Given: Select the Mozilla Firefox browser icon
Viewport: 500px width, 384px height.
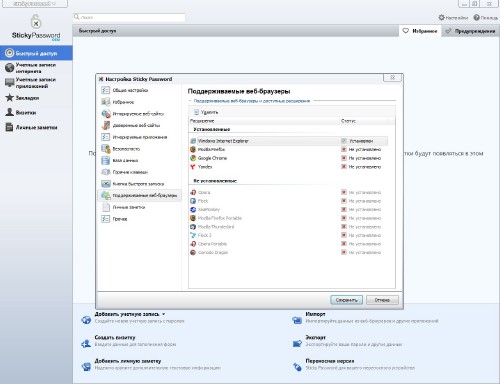Looking at the screenshot, I should coord(193,149).
